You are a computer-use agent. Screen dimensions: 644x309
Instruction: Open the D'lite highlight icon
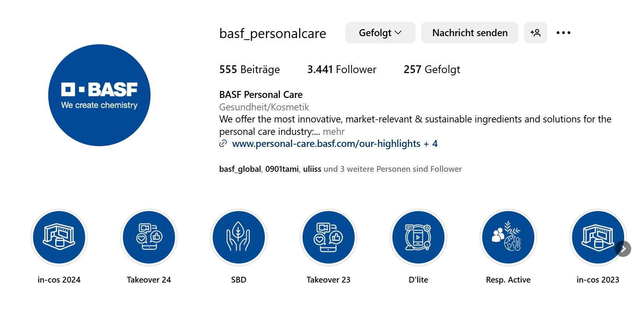coord(418,237)
